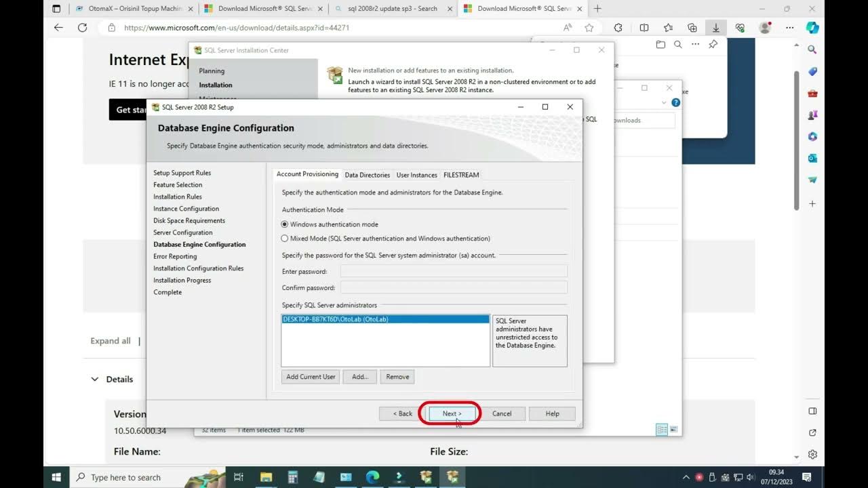This screenshot has height=488, width=868.
Task: Switch to User Instances tab
Action: [416, 175]
